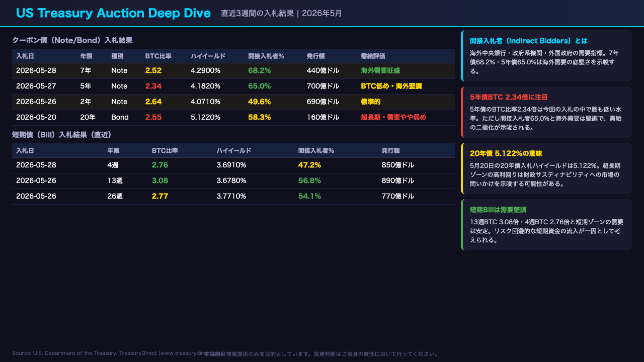Click the BTC value 2.34
The width and height of the screenshot is (644, 362).
coord(153,86)
